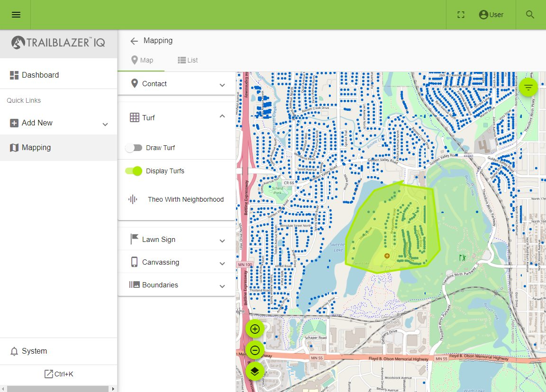Enable the Draw Turf toggle

click(134, 148)
